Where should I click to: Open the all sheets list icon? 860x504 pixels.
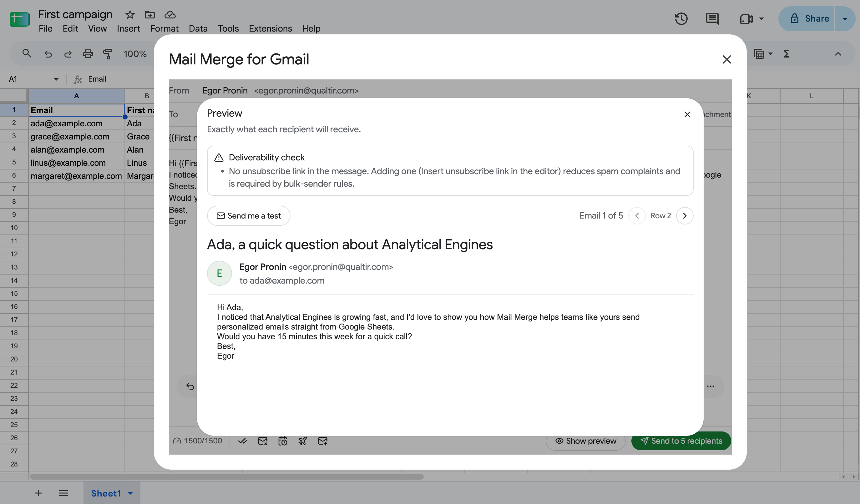(63, 493)
